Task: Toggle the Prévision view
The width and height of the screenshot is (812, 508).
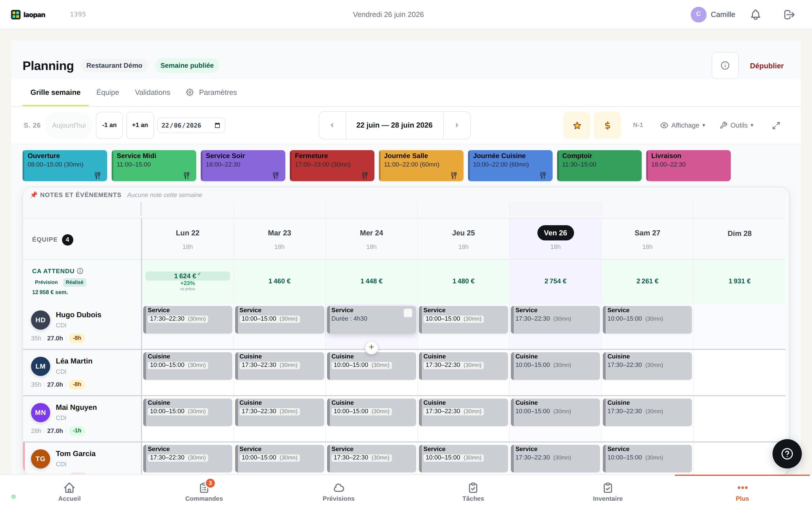Action: tap(46, 282)
